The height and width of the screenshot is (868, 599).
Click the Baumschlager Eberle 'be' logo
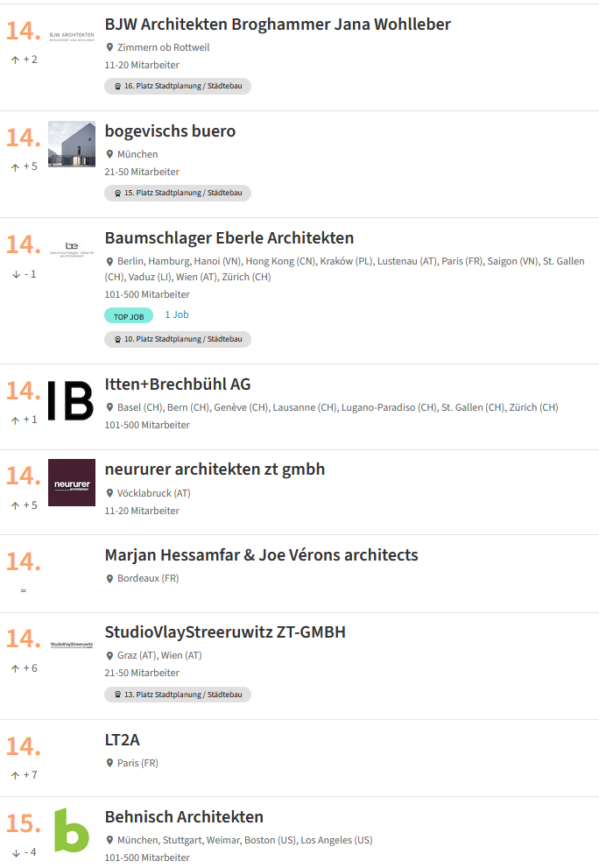[x=72, y=249]
